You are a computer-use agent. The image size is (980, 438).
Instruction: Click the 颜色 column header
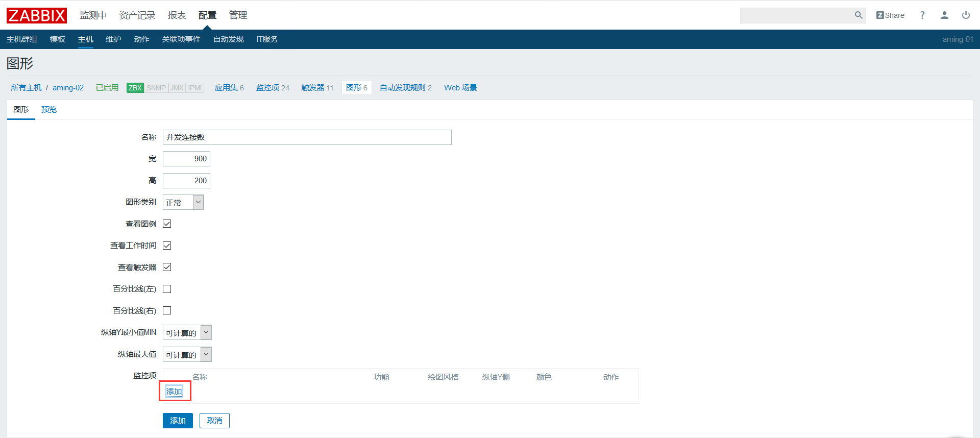point(544,377)
